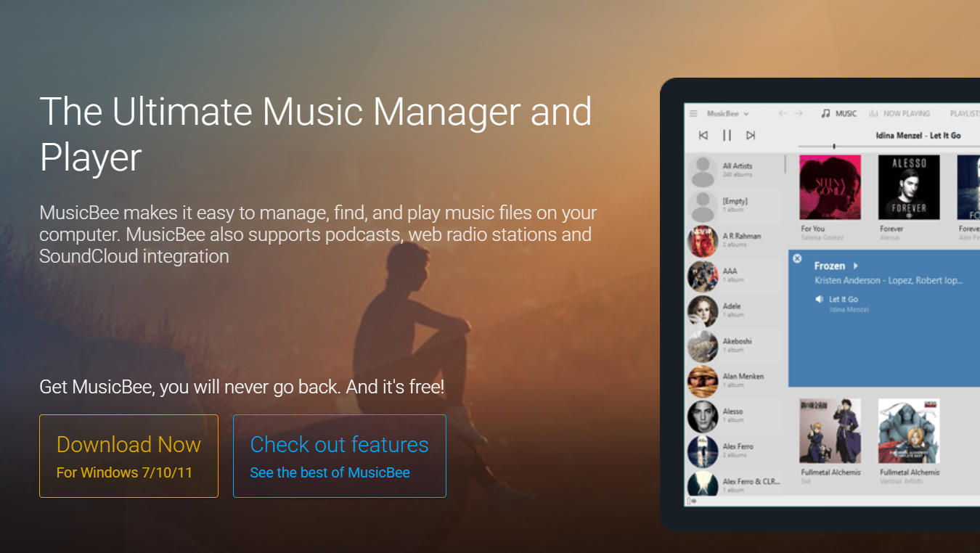Click the Check out features button
Viewport: 980px width, 553px height.
pos(340,456)
